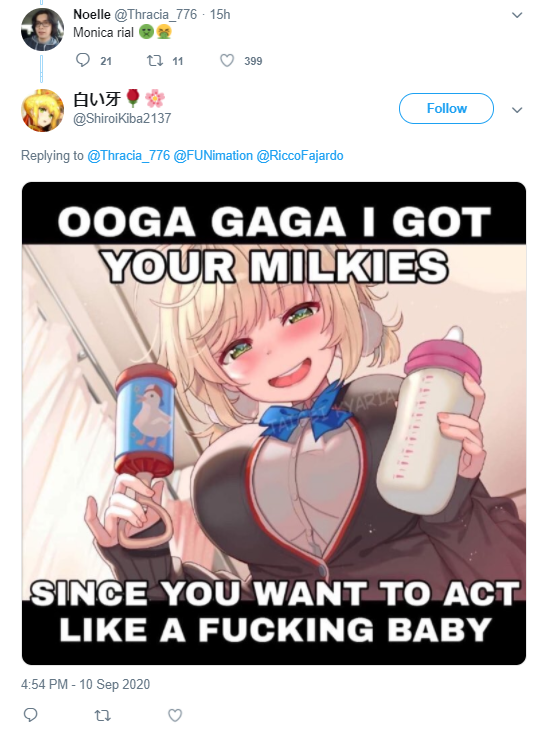Retweet the ShiroiKiba2137 meme tweet

103,715
